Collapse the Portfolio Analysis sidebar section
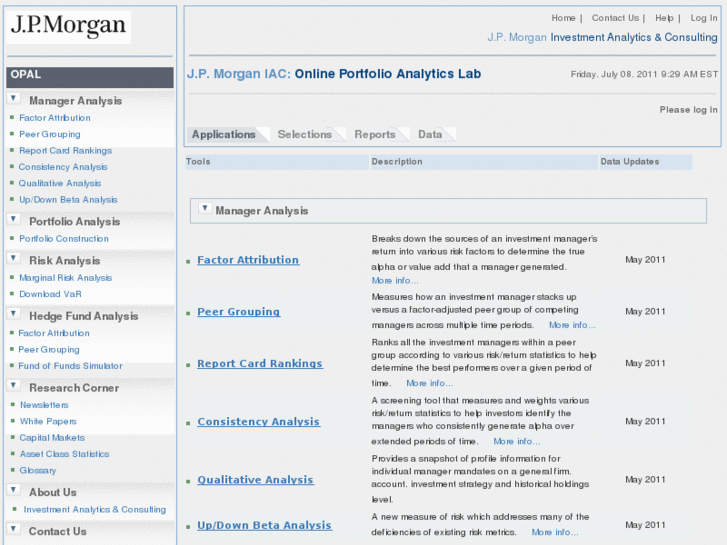Image resolution: width=727 pixels, height=545 pixels. coord(14,220)
